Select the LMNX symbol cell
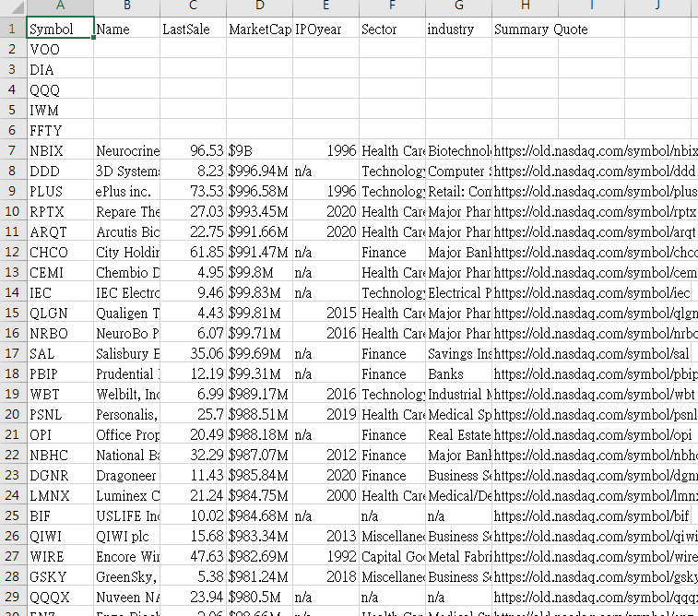Viewport: 698px width, 616px height. pos(60,495)
